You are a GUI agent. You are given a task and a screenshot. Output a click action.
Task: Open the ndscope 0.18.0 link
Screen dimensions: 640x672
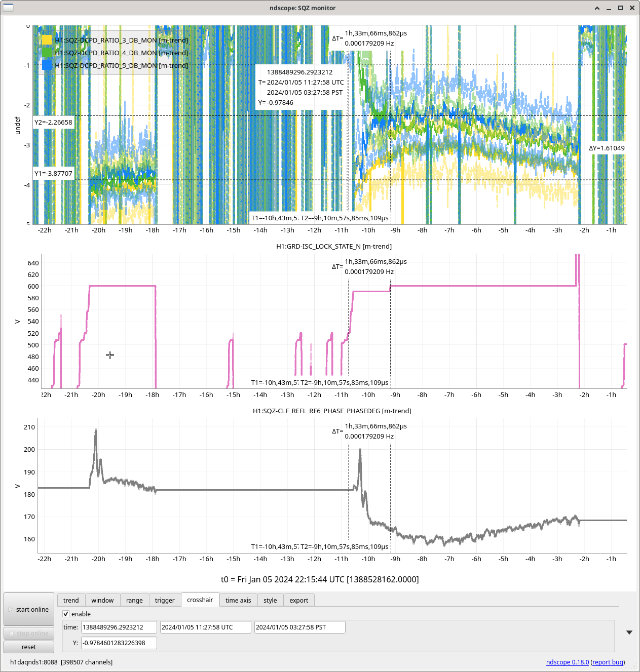tap(567, 662)
